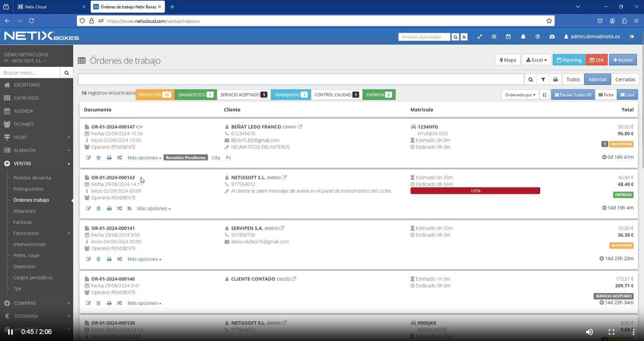
Task: Open notifications bell icon
Action: pos(523,37)
